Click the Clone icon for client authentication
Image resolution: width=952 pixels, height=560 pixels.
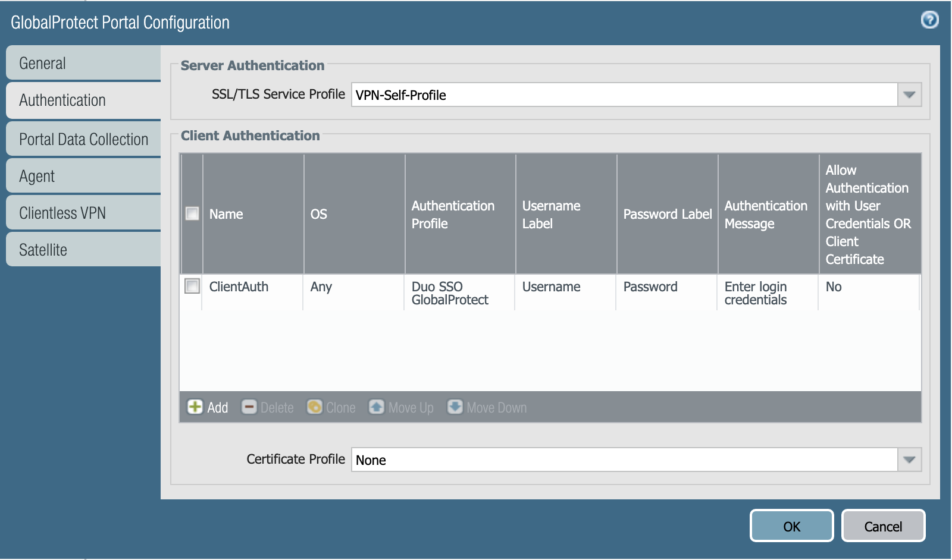[x=331, y=408]
